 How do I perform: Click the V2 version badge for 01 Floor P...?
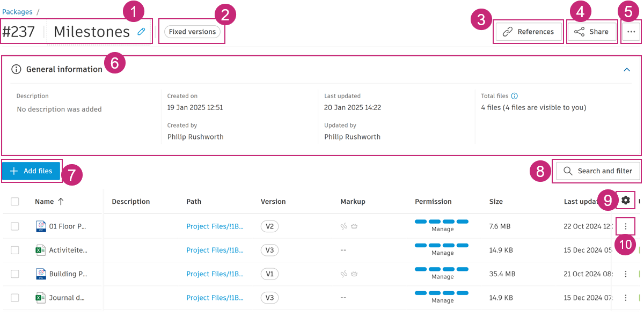point(269,226)
